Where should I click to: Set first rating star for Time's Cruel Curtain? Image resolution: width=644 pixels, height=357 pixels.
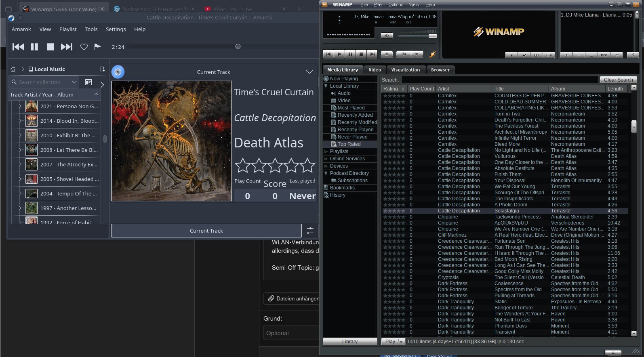point(242,165)
